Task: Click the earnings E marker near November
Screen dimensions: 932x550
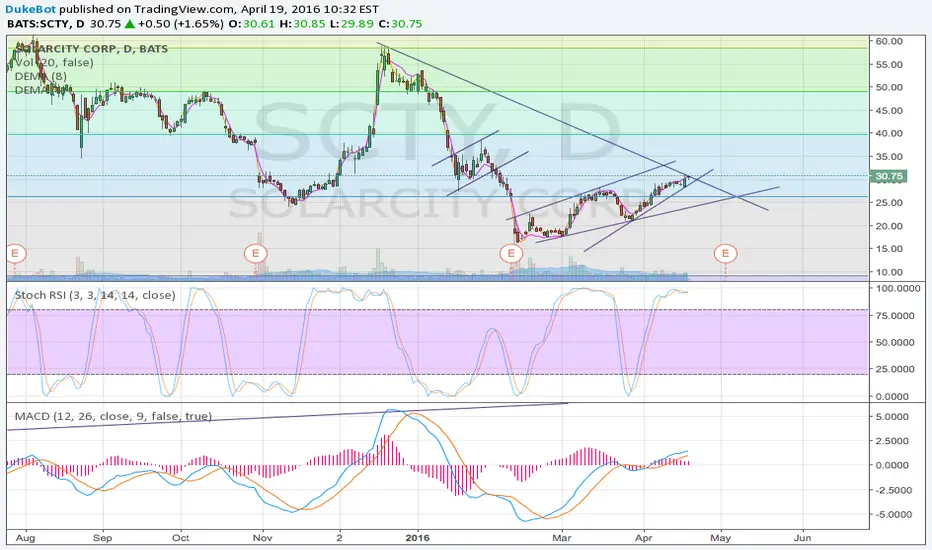Action: [x=256, y=254]
